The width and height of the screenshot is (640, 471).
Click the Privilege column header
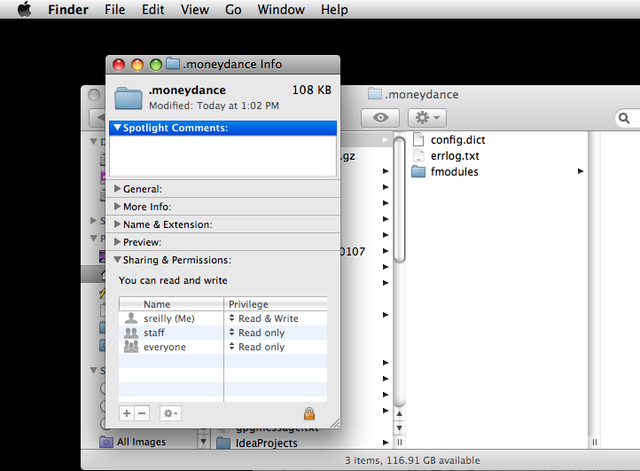pyautogui.click(x=276, y=304)
